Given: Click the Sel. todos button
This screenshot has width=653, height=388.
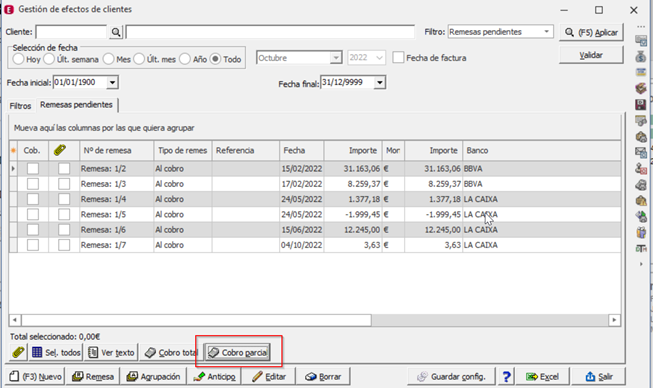Looking at the screenshot, I should pyautogui.click(x=56, y=353).
